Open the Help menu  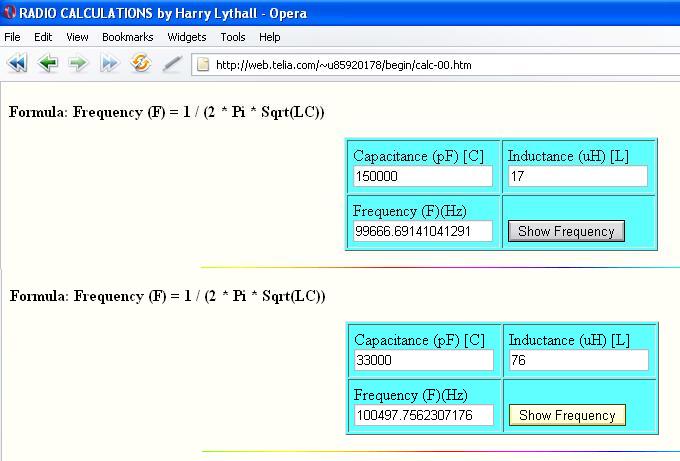269,37
